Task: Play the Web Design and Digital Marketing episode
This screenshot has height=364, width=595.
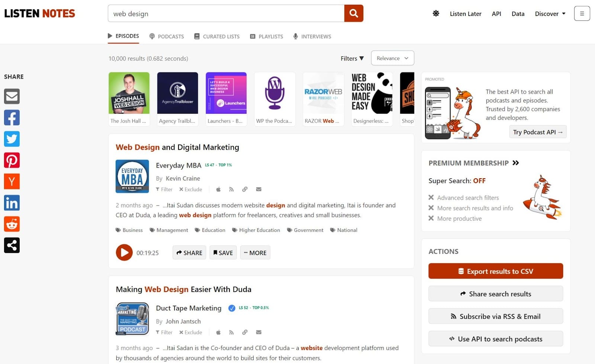Action: click(124, 253)
